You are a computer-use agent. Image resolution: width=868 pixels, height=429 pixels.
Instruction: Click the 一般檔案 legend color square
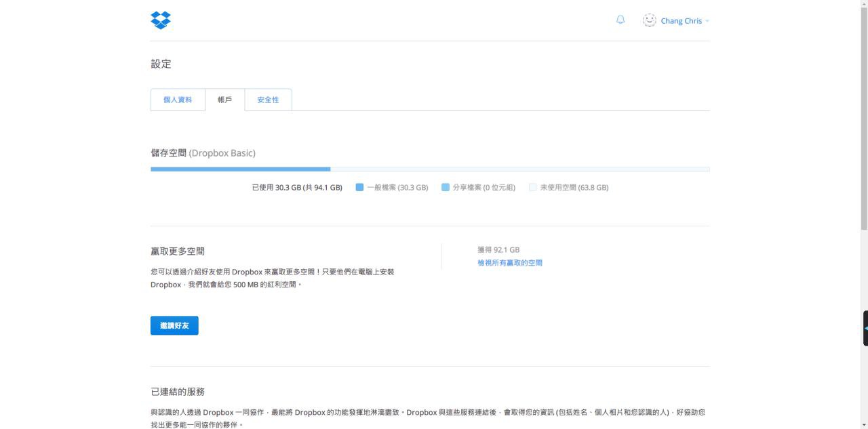click(359, 187)
